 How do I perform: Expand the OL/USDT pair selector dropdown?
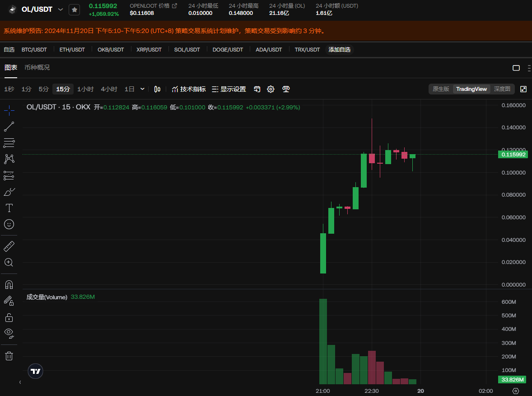tap(61, 9)
